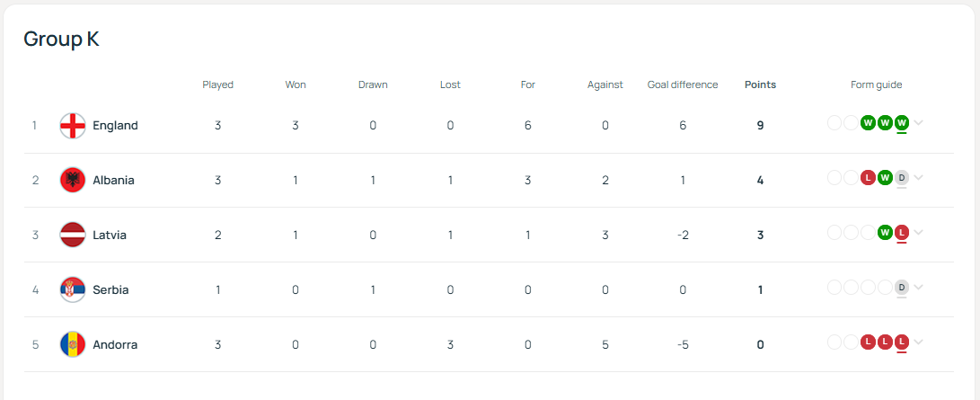Expand Albania's form guide chevron

pyautogui.click(x=918, y=177)
